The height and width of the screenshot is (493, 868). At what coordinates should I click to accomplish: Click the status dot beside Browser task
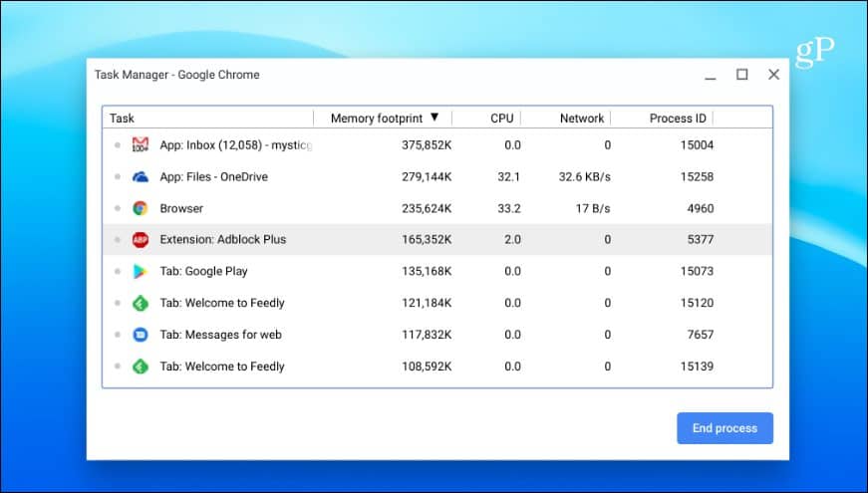pyautogui.click(x=118, y=208)
